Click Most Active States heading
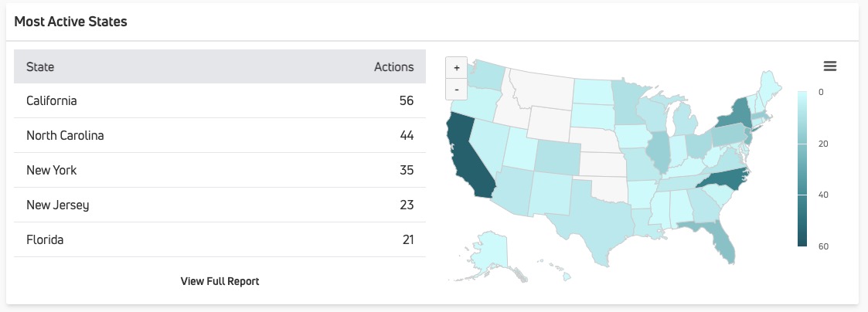 coord(70,22)
